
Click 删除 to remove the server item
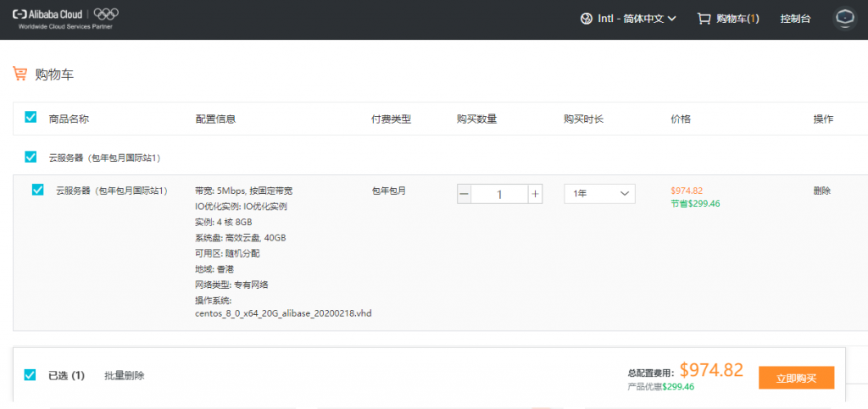(x=822, y=191)
